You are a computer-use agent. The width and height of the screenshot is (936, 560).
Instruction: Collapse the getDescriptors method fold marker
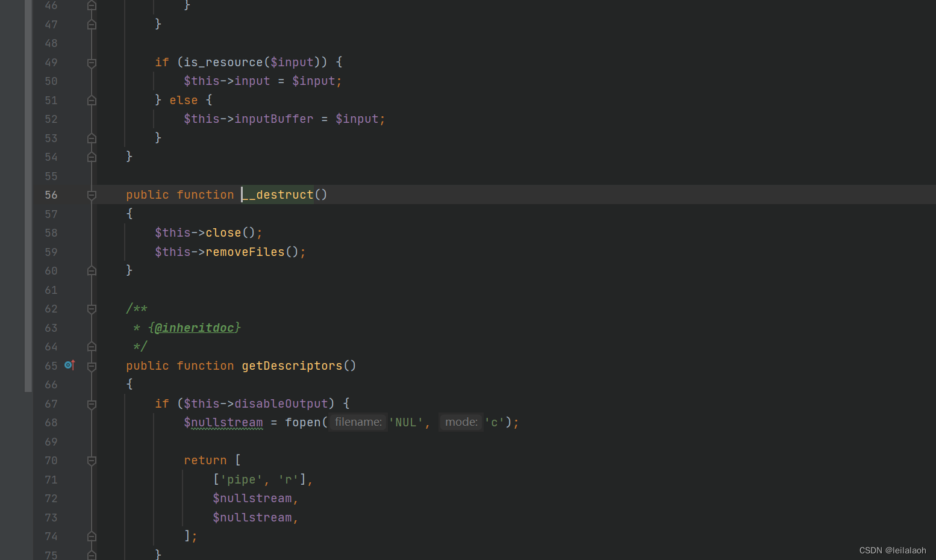[92, 365]
